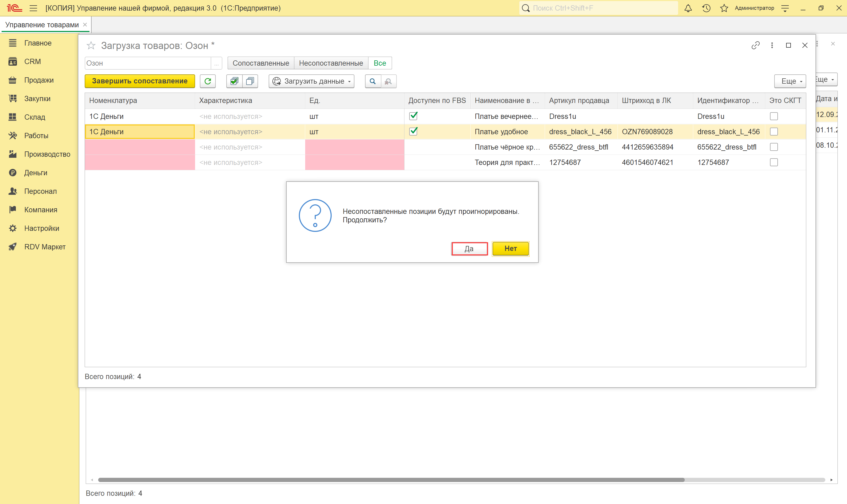Screen dimensions: 847x504
Task: Copy link to the form via chain icon
Action: [756, 46]
